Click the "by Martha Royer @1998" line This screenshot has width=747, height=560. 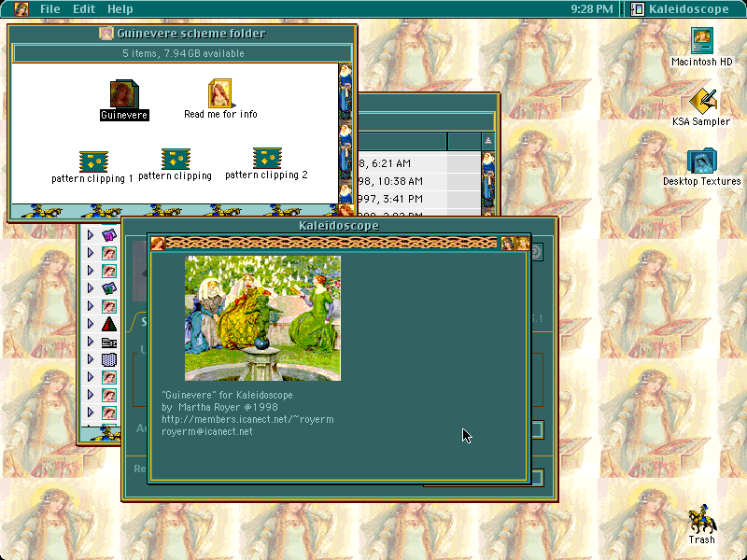pos(219,407)
